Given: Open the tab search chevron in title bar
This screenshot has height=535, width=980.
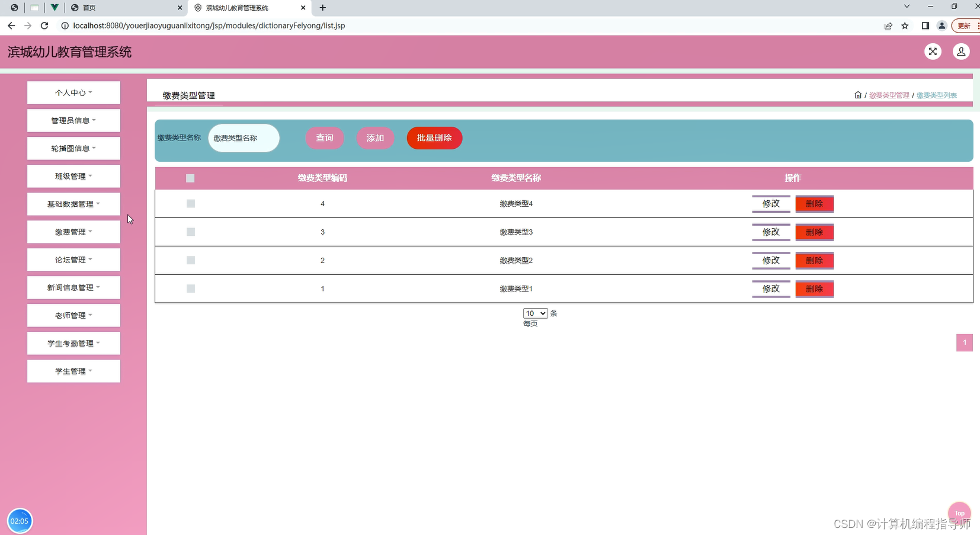Looking at the screenshot, I should coord(907,7).
